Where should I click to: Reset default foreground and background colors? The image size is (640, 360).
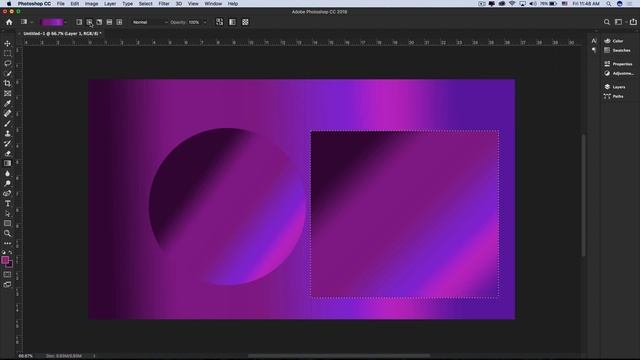pyautogui.click(x=4, y=253)
